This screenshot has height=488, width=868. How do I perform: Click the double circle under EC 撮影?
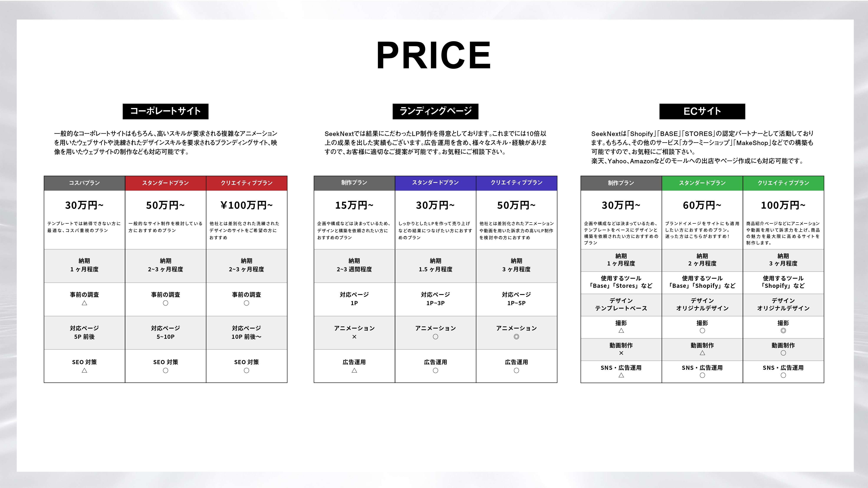783,331
